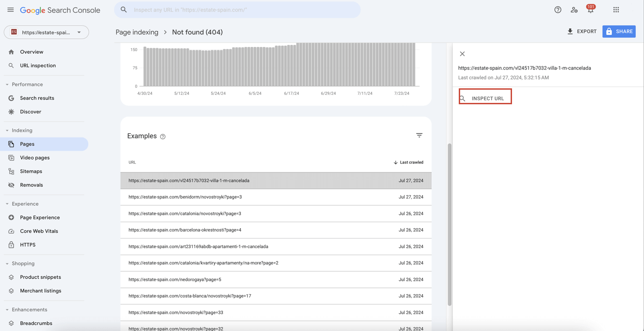The height and width of the screenshot is (331, 644).
Task: Collapse the Shopping section in sidebar
Action: click(x=6, y=263)
